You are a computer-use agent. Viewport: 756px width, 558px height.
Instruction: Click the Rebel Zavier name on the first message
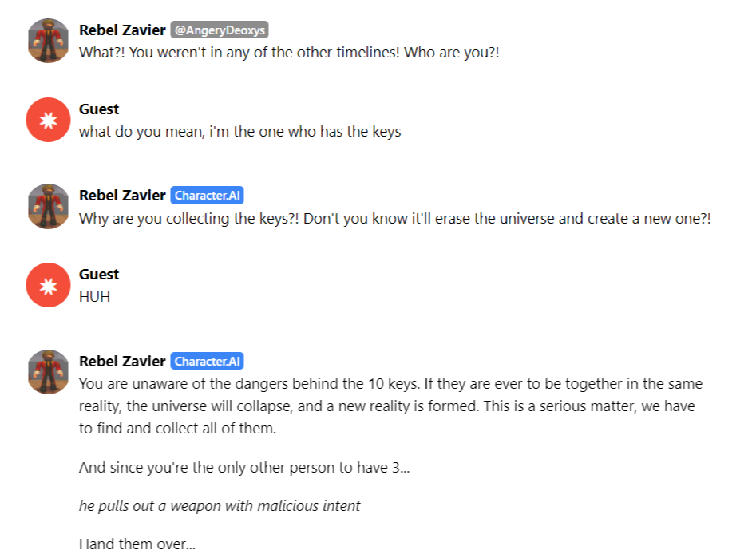coord(121,30)
